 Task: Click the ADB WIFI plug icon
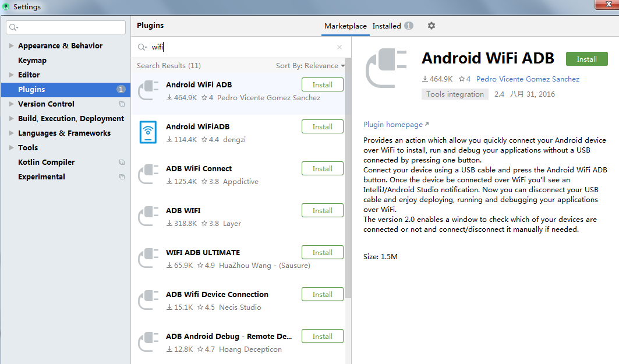click(x=148, y=216)
